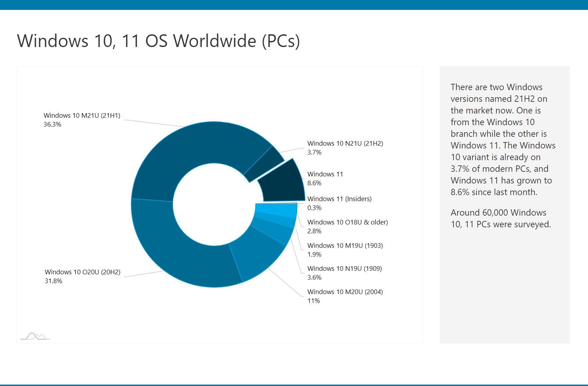
Task: Click the 'Windows 11 (Insiders)' label
Action: coord(339,199)
